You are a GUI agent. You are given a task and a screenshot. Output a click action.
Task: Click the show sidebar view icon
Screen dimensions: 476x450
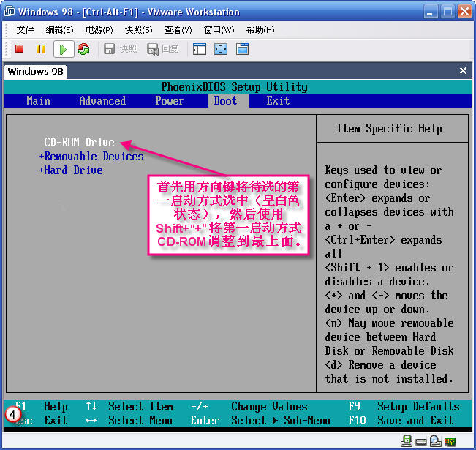coord(199,49)
